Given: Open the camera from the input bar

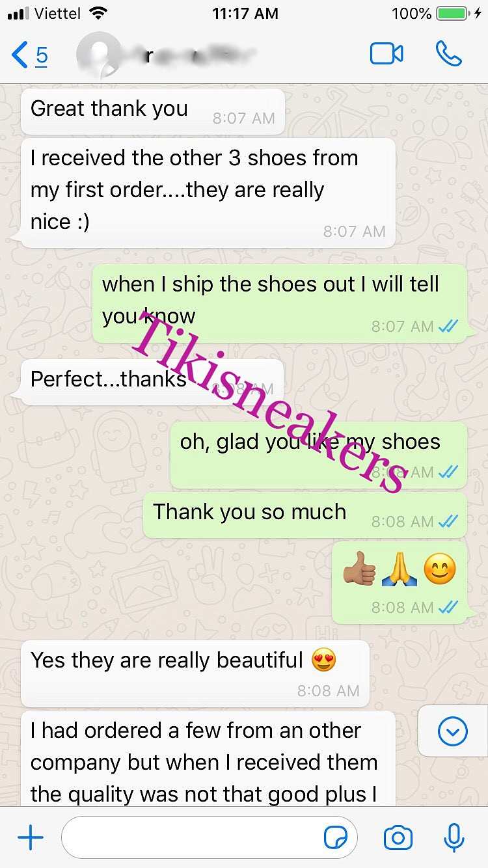Looking at the screenshot, I should click(x=398, y=838).
